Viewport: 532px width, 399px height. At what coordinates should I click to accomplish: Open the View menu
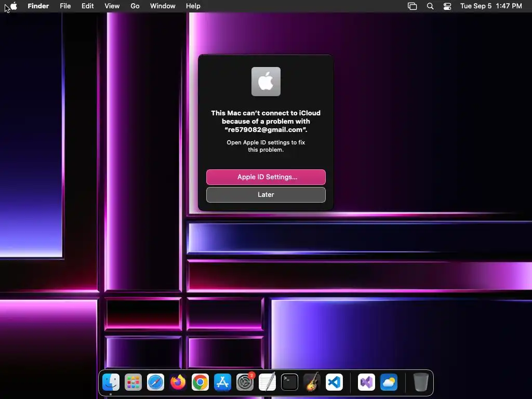click(x=112, y=6)
